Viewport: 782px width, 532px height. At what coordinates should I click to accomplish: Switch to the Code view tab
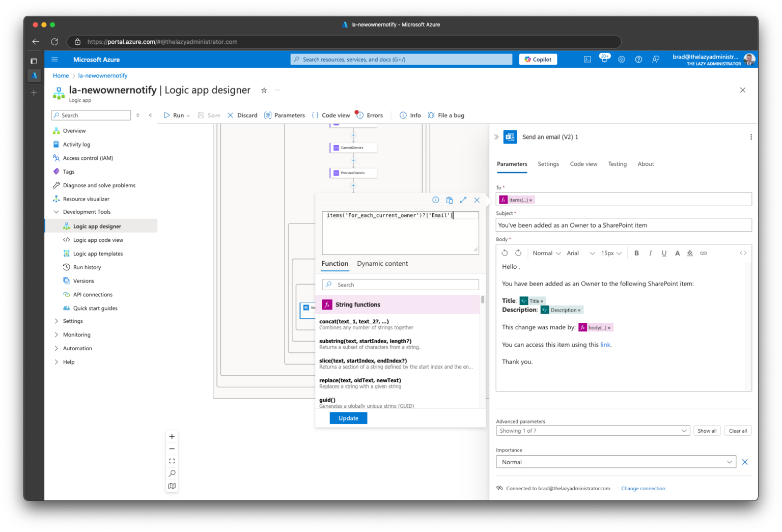583,164
